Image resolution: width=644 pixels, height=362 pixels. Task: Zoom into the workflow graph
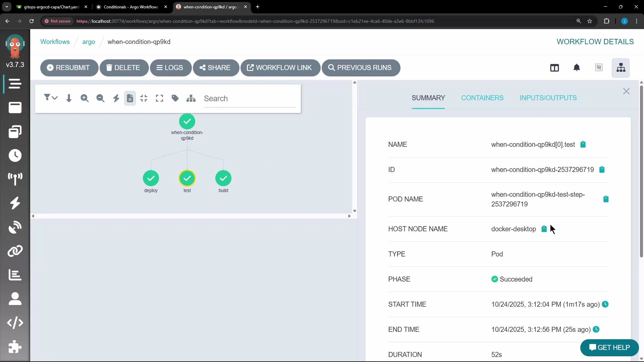coord(85,98)
